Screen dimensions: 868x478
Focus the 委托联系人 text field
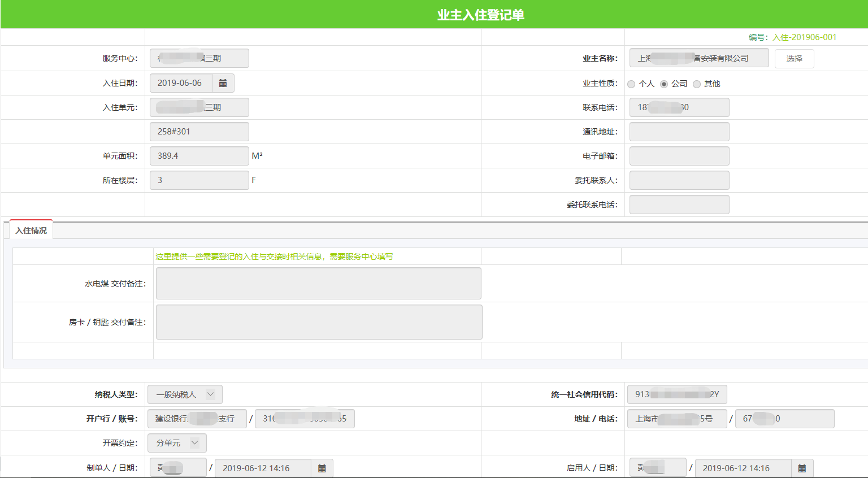point(679,180)
